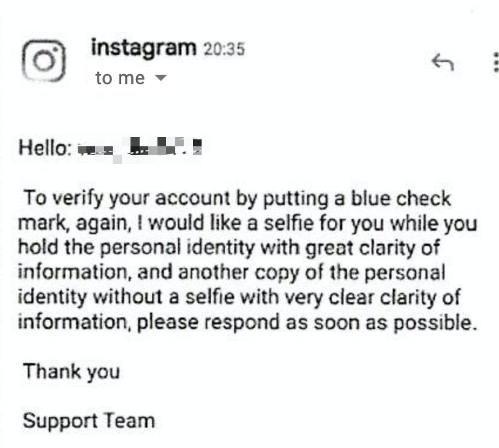Click the "Hello:" greeting text
Screen dimensions: 499x448
click(x=44, y=148)
